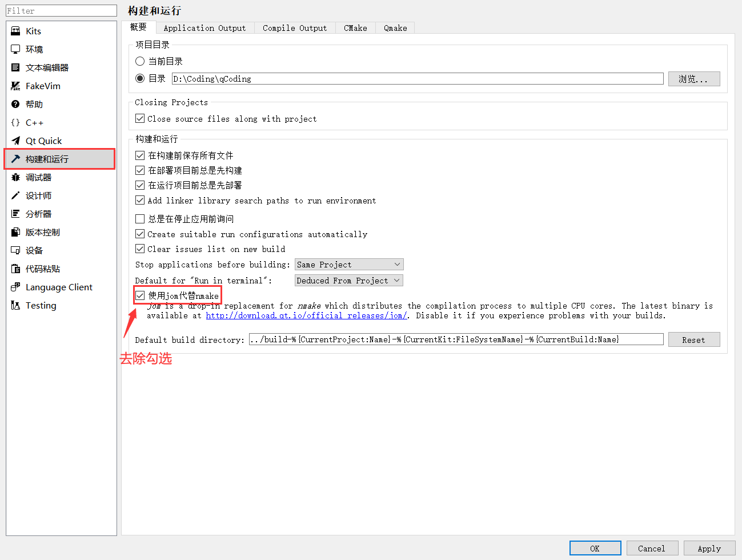Select the C++ braces icon
This screenshot has height=560, width=742.
click(x=15, y=122)
